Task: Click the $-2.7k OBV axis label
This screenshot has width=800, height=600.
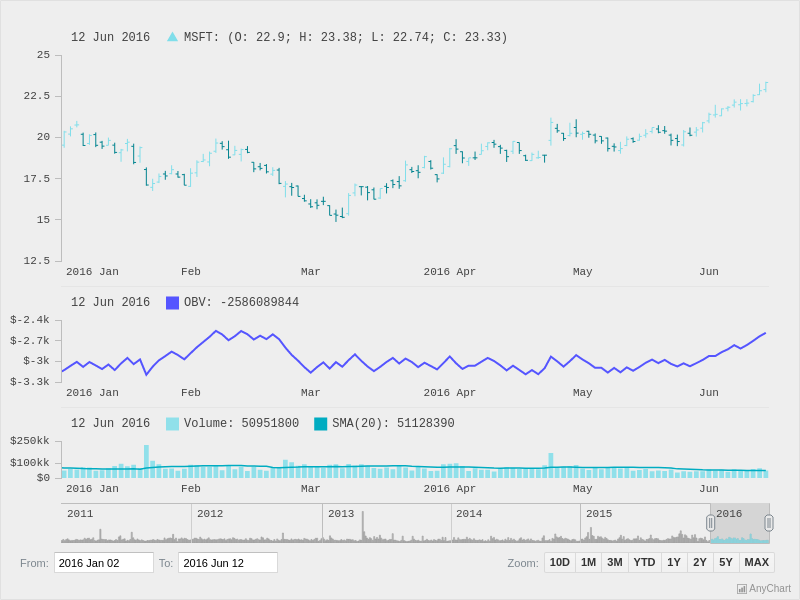Action: point(30,341)
